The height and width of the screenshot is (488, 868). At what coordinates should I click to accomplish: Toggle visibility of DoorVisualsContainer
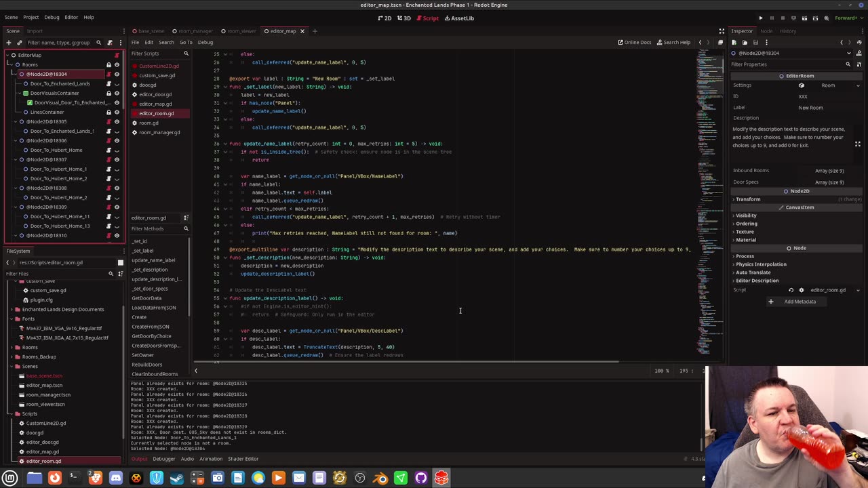[117, 94]
